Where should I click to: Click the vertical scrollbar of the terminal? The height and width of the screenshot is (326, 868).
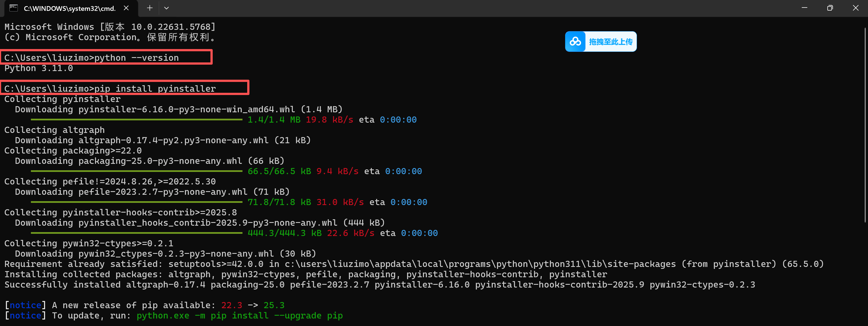pos(865,125)
